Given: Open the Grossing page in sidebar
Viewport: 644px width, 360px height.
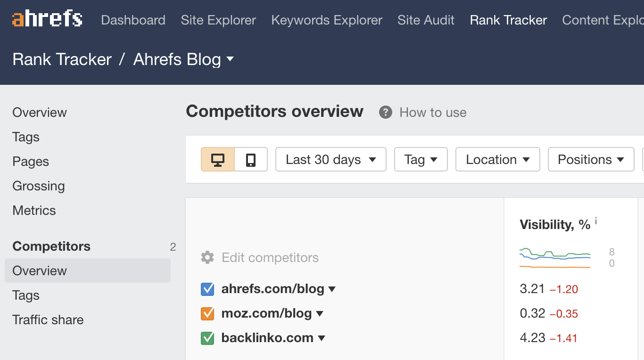Looking at the screenshot, I should coord(39,186).
